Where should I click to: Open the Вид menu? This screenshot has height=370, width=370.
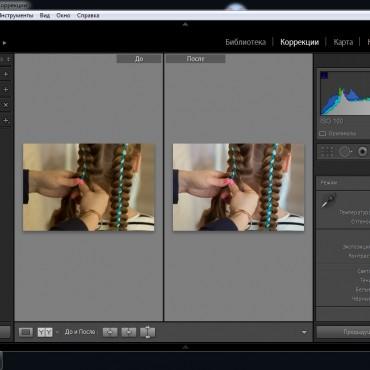[45, 15]
